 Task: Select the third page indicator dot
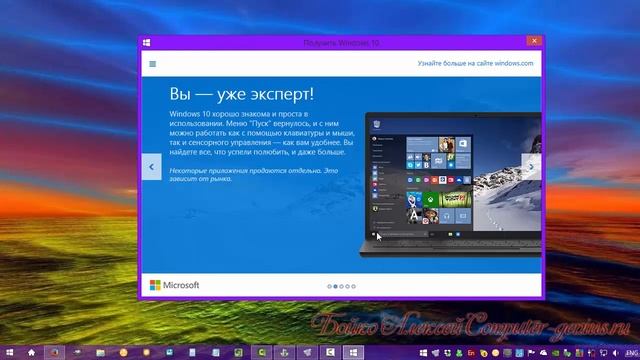342,287
